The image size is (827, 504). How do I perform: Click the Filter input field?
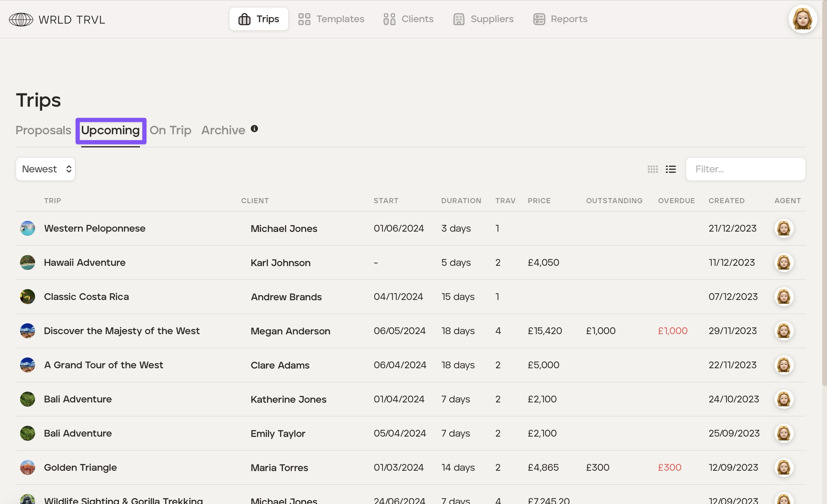tap(745, 169)
